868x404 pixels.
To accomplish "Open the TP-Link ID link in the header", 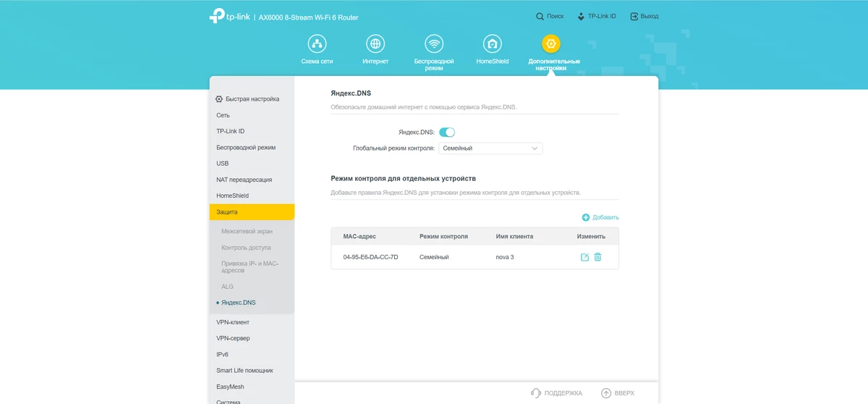I will pos(596,16).
